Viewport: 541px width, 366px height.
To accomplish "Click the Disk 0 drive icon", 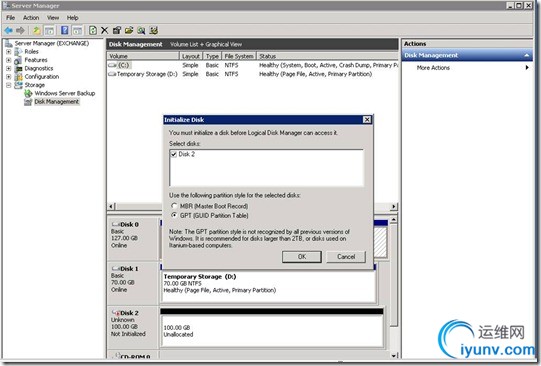I will pos(116,225).
